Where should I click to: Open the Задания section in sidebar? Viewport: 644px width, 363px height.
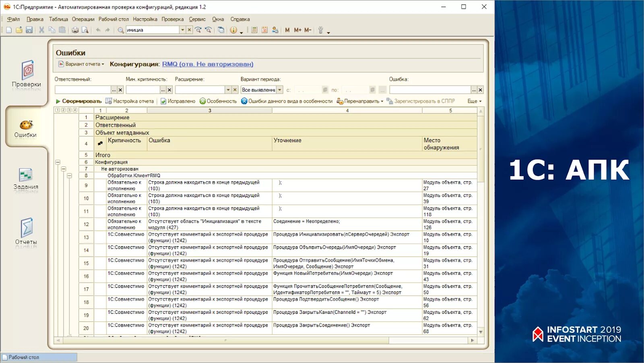[26, 179]
